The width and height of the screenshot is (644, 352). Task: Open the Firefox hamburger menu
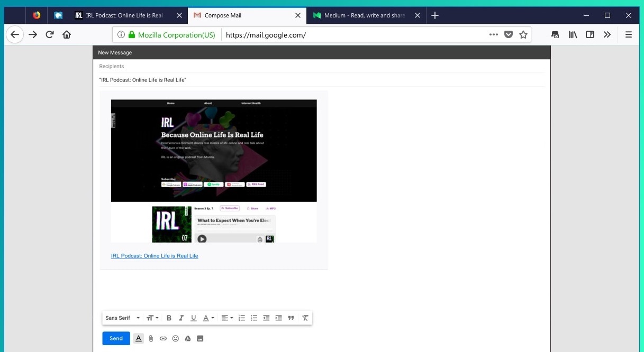pyautogui.click(x=629, y=35)
